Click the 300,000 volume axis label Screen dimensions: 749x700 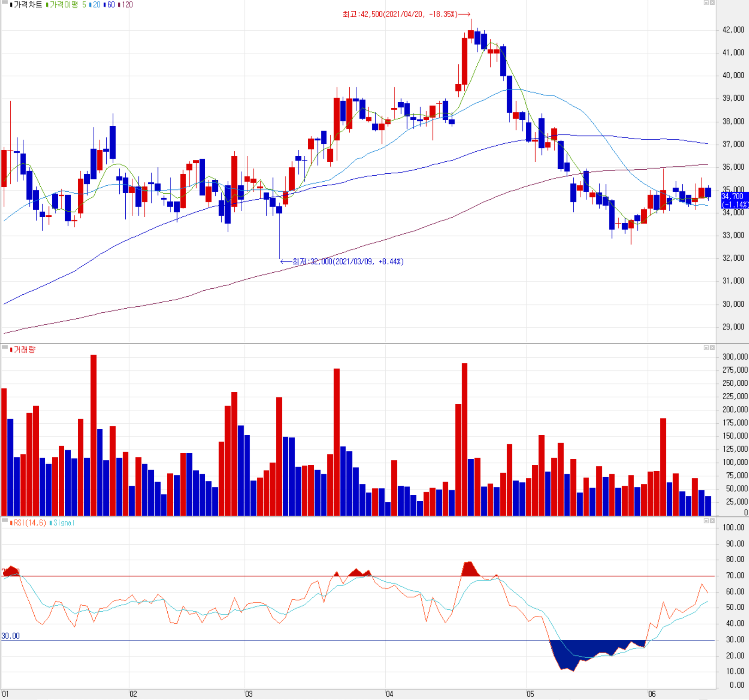(x=735, y=357)
